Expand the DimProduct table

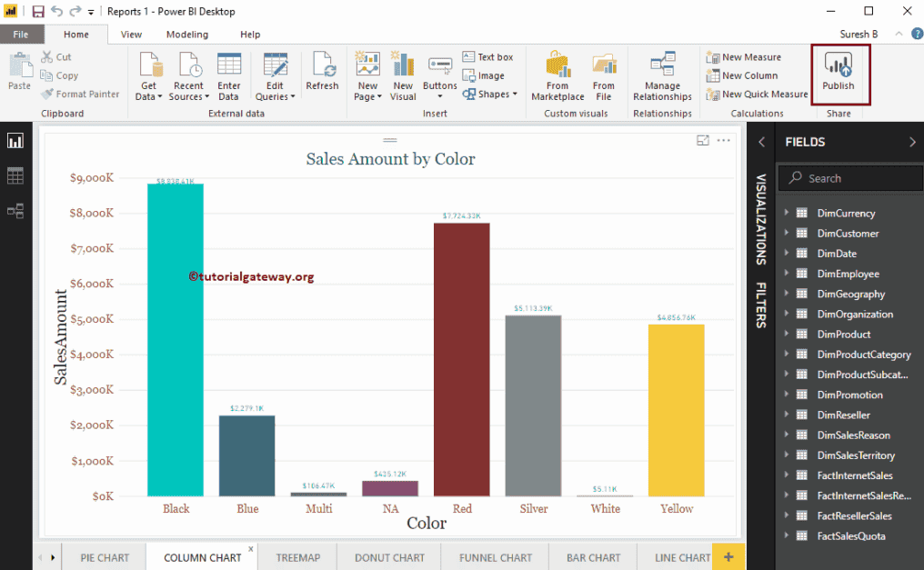[786, 334]
